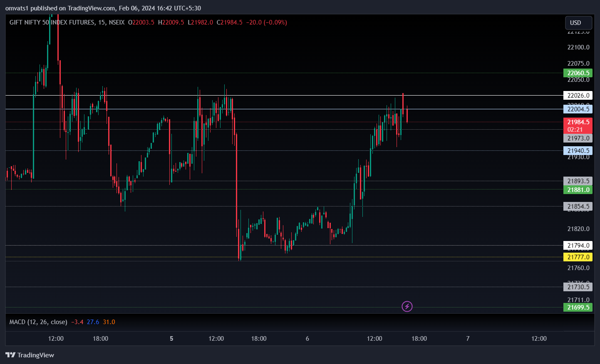Select the grey 21854.5 price label
Screen dimensions: 600x364
coord(578,207)
